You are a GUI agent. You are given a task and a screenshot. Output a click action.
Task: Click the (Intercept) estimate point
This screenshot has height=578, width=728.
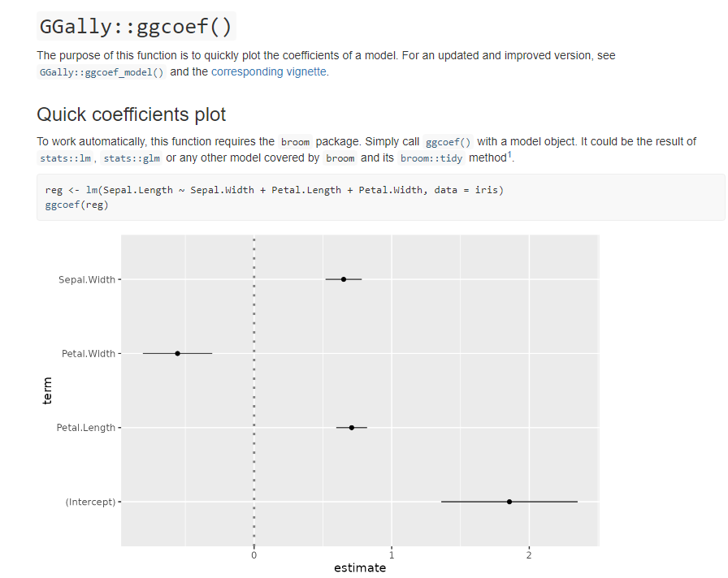point(509,502)
